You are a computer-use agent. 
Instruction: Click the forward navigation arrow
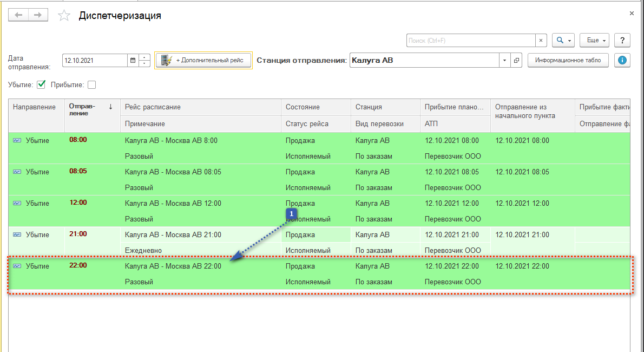coord(37,15)
